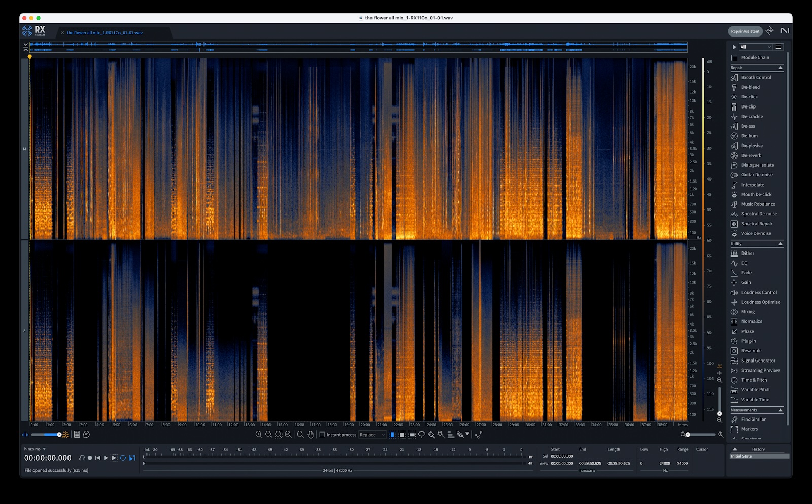Select the magic wand selection tool

tap(441, 435)
